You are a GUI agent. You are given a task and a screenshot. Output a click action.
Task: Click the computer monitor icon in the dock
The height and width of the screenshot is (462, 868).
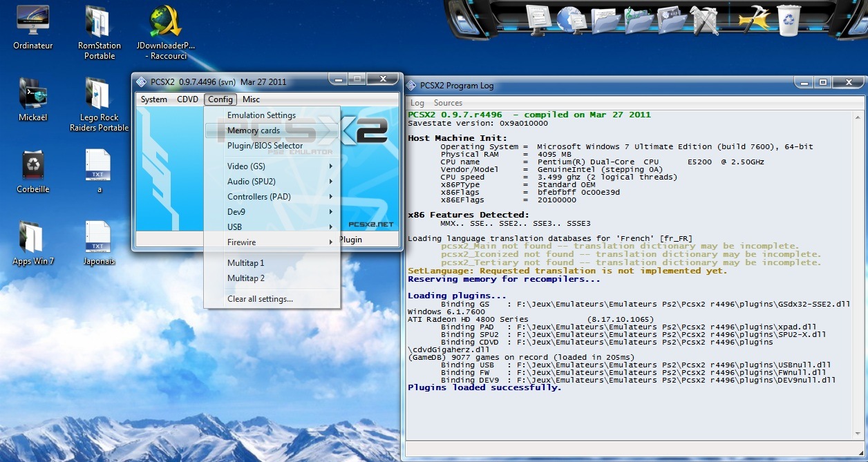pos(538,19)
